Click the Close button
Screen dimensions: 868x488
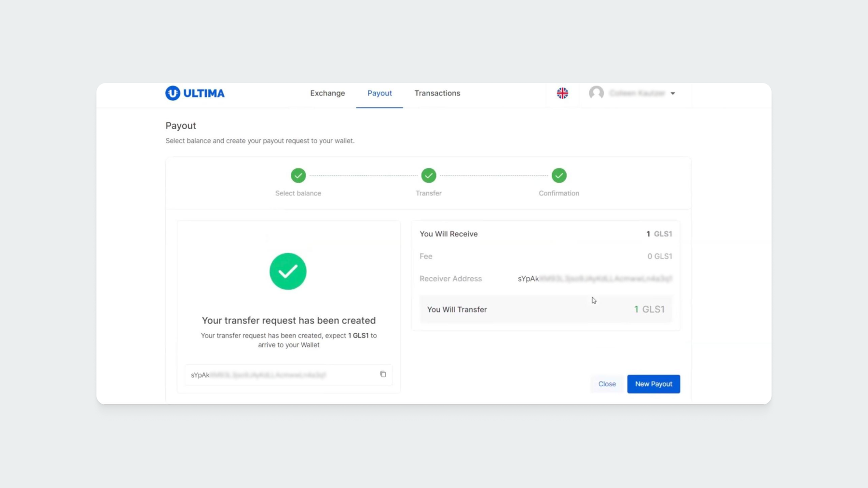(607, 384)
